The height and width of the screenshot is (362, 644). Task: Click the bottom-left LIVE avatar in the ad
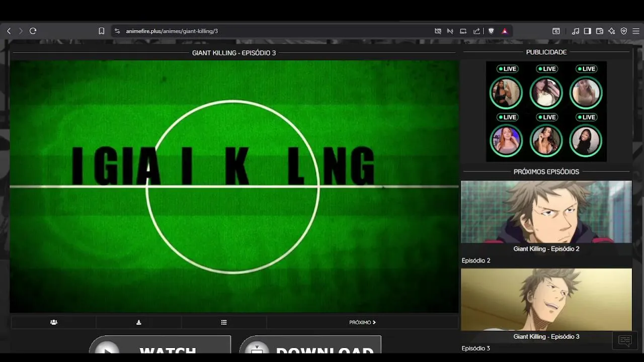[x=506, y=141]
